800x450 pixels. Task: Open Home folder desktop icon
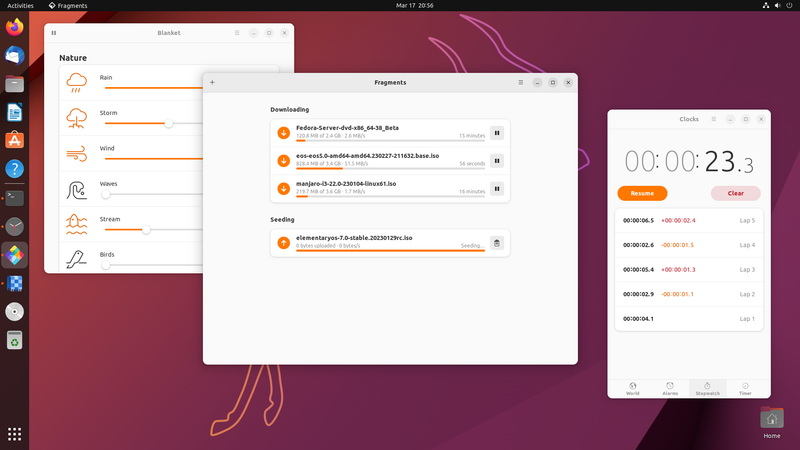771,422
